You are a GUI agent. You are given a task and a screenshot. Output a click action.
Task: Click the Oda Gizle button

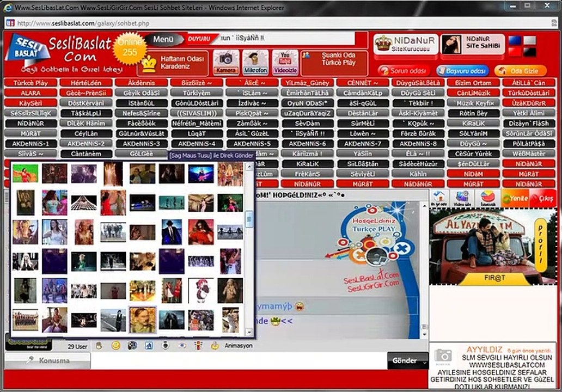tap(520, 71)
